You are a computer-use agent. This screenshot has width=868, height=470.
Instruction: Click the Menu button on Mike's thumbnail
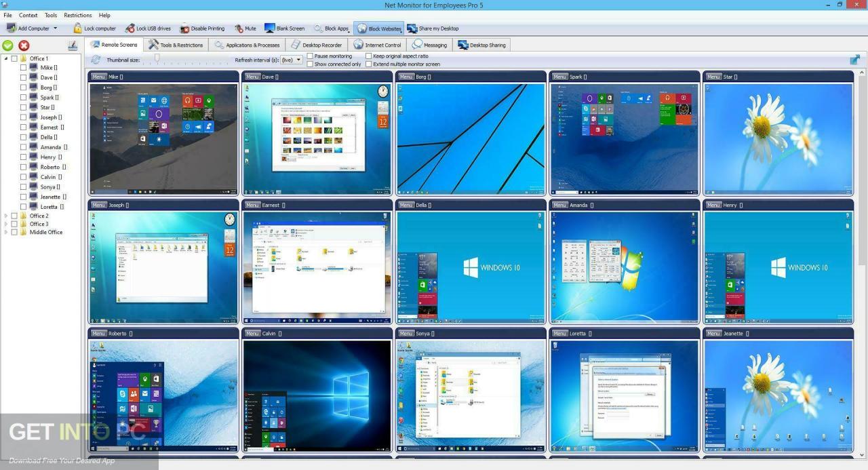pos(99,77)
